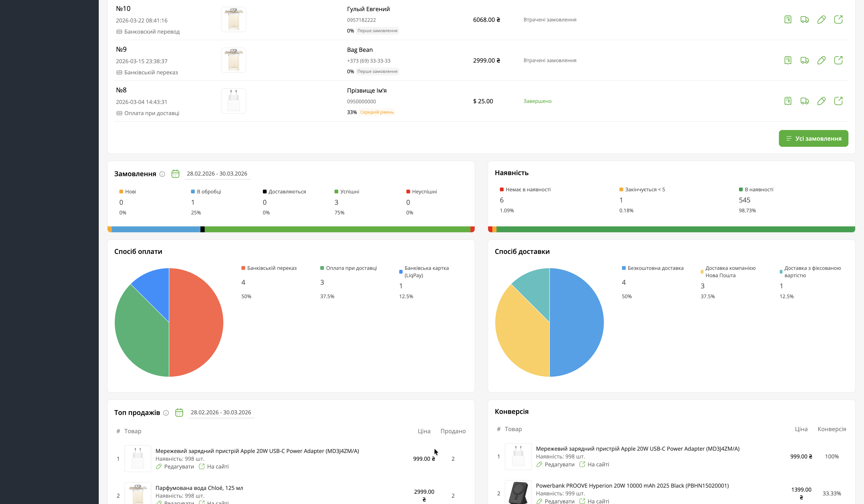Open the date range picker showing 28.02.2026 - 30.03.2026
The height and width of the screenshot is (504, 864).
click(x=217, y=173)
